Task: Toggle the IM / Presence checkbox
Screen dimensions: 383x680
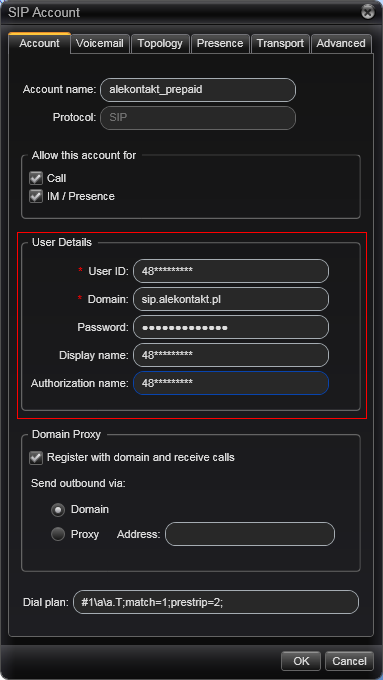Action: click(x=36, y=196)
